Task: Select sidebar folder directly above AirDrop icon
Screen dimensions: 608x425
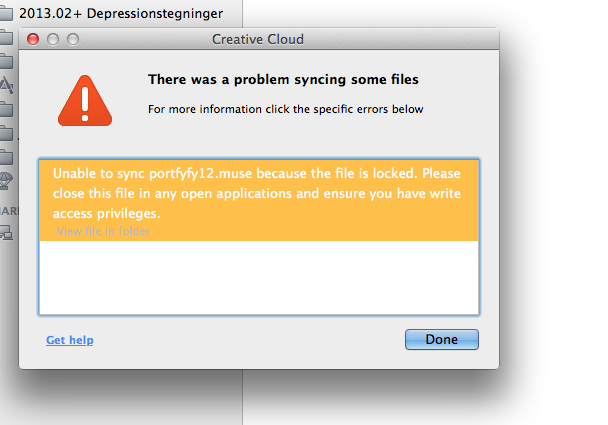Action: [6, 157]
